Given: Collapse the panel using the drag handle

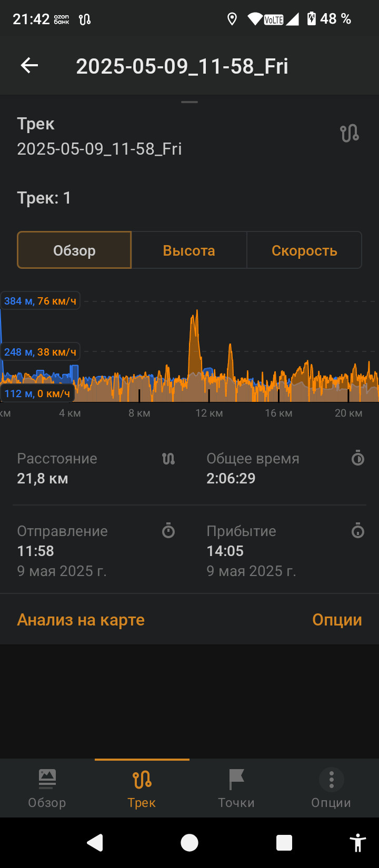Looking at the screenshot, I should point(189,102).
